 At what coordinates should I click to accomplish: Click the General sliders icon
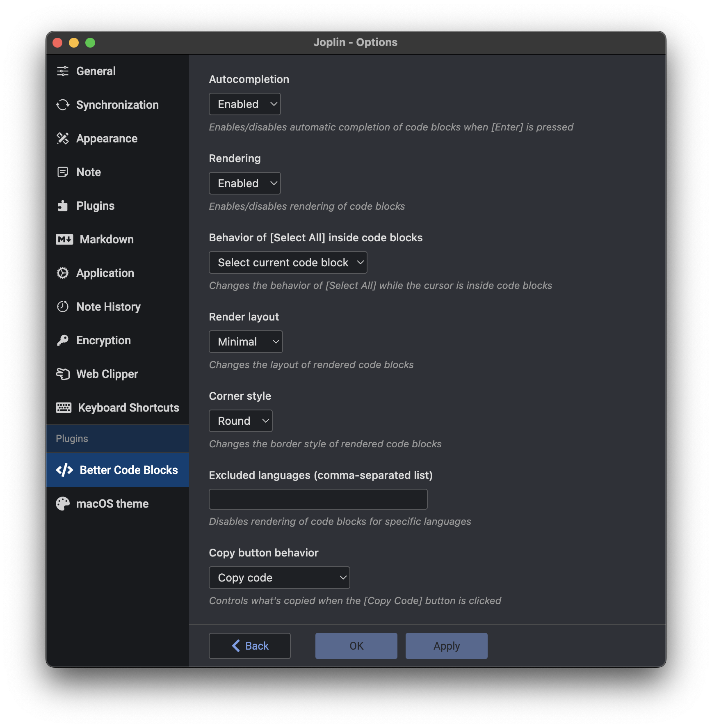pos(63,71)
